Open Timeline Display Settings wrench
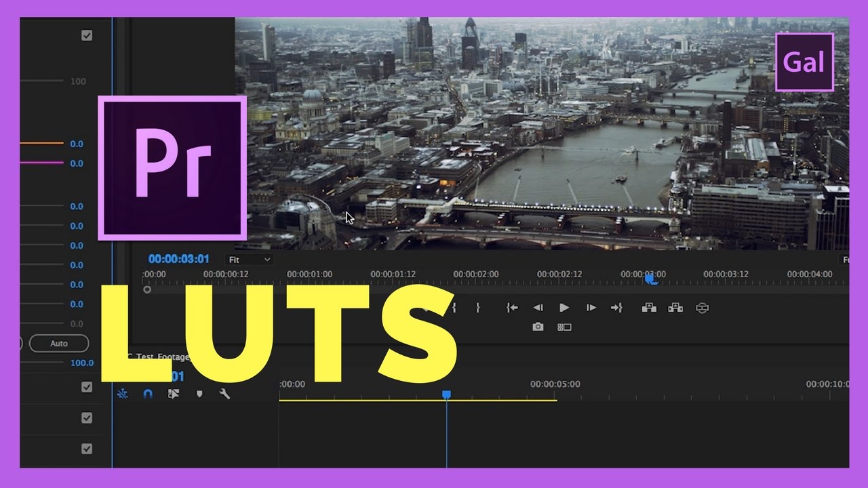 click(x=224, y=393)
